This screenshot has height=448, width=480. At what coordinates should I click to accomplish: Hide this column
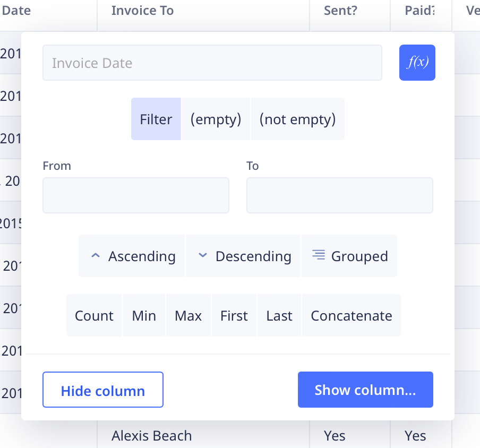coord(102,391)
